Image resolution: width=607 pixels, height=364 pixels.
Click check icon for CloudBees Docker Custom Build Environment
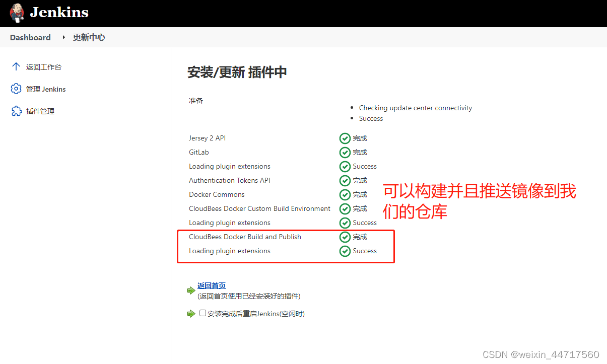(x=345, y=208)
